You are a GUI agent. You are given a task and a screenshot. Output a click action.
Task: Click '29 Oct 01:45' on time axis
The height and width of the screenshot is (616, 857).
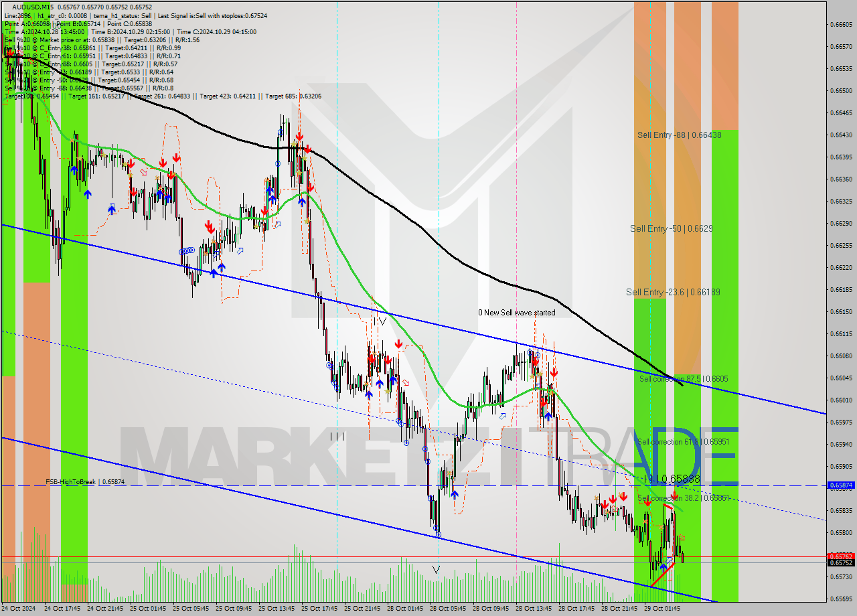663,609
